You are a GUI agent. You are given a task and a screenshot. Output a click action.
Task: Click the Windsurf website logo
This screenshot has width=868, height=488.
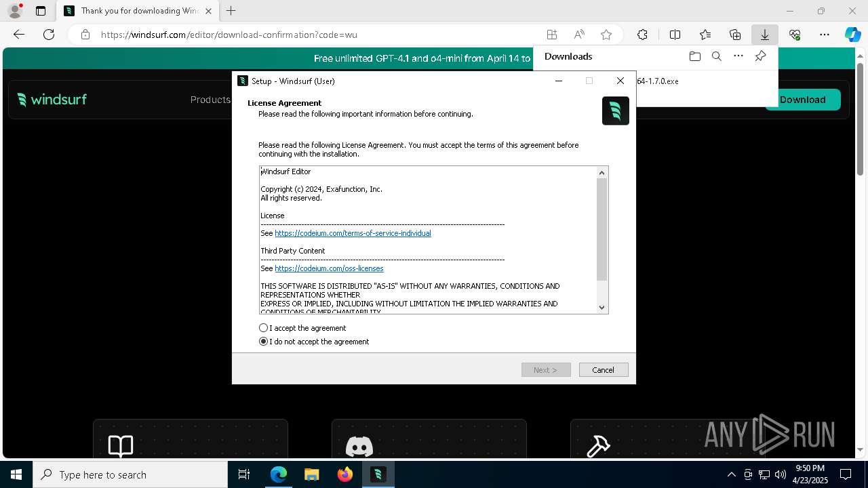point(52,100)
